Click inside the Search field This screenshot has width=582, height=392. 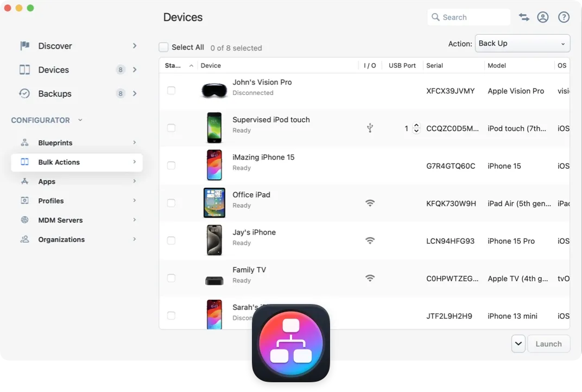pyautogui.click(x=469, y=17)
